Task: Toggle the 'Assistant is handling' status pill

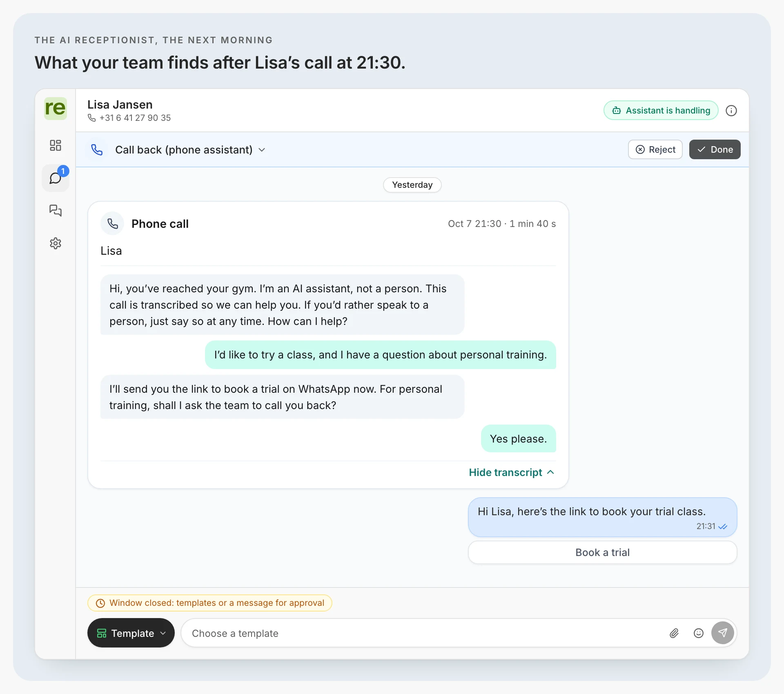Action: point(661,111)
